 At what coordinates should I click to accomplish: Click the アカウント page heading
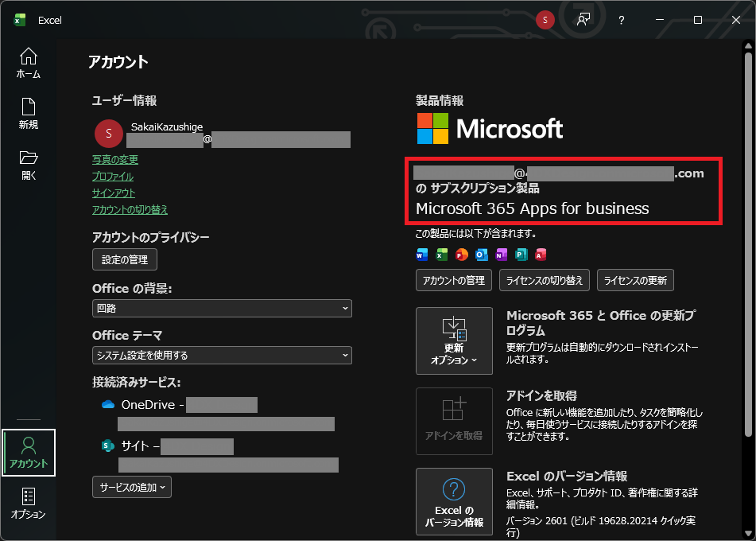tap(118, 62)
